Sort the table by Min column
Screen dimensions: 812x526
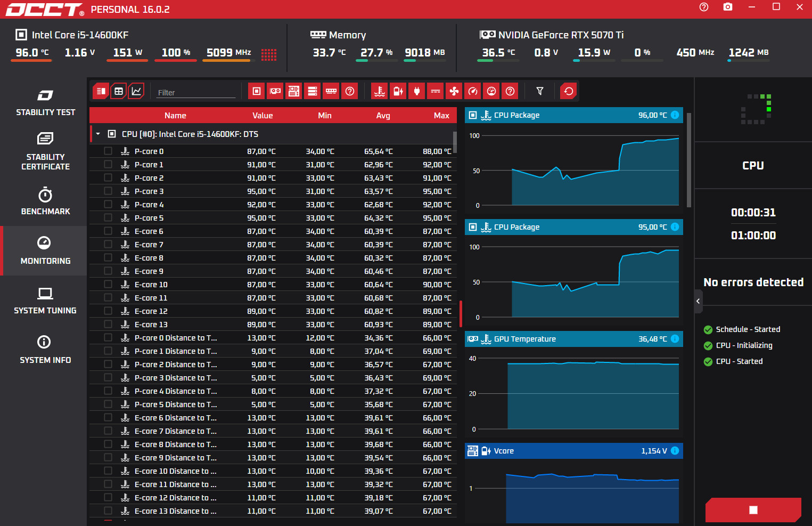[325, 115]
